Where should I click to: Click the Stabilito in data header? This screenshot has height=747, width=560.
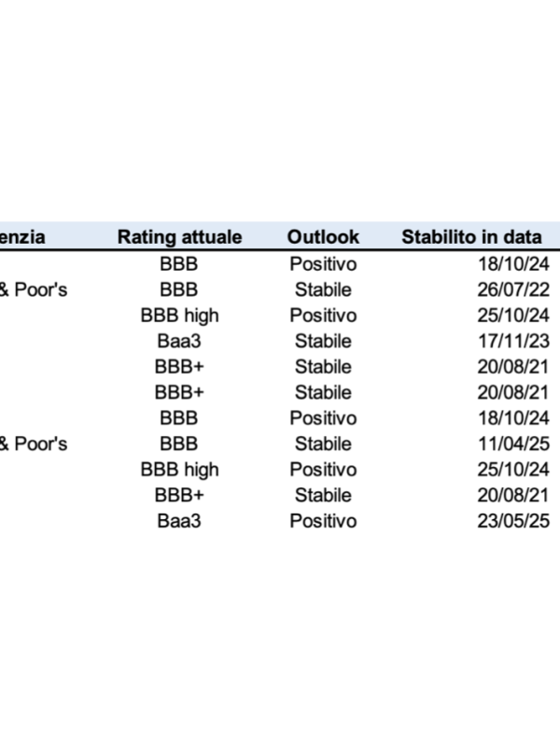click(x=471, y=237)
